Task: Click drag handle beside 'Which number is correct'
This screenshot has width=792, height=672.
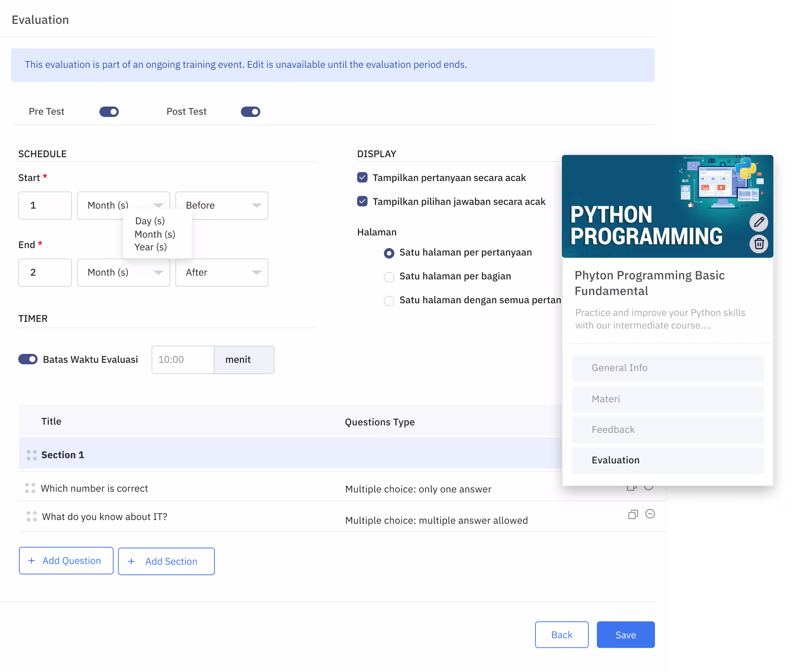Action: (30, 488)
